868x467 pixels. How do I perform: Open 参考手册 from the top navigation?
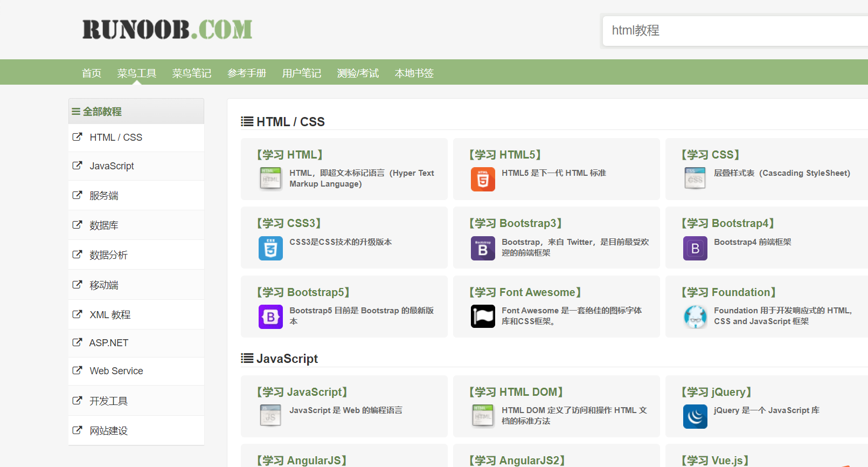point(247,73)
